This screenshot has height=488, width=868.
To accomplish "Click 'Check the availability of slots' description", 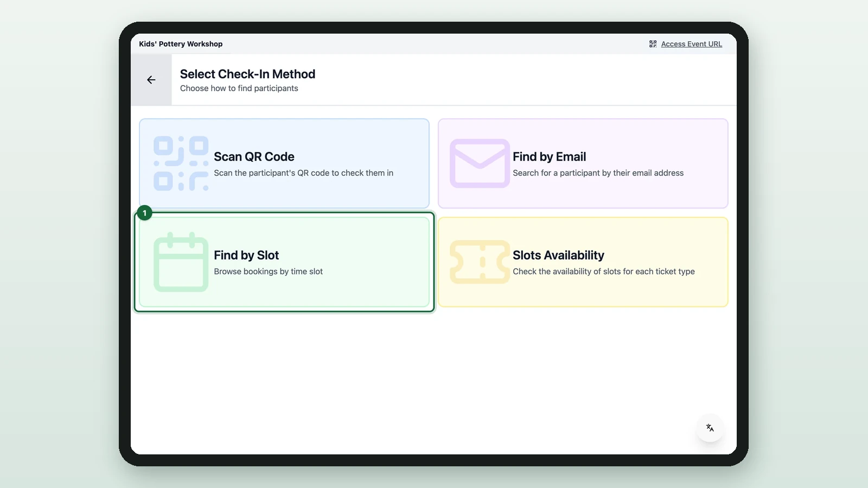I will 603,272.
